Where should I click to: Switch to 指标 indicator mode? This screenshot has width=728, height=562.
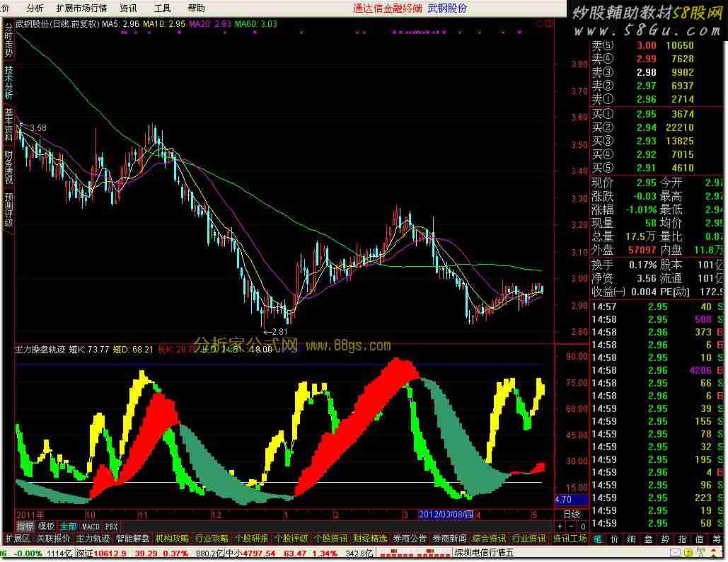(x=25, y=527)
